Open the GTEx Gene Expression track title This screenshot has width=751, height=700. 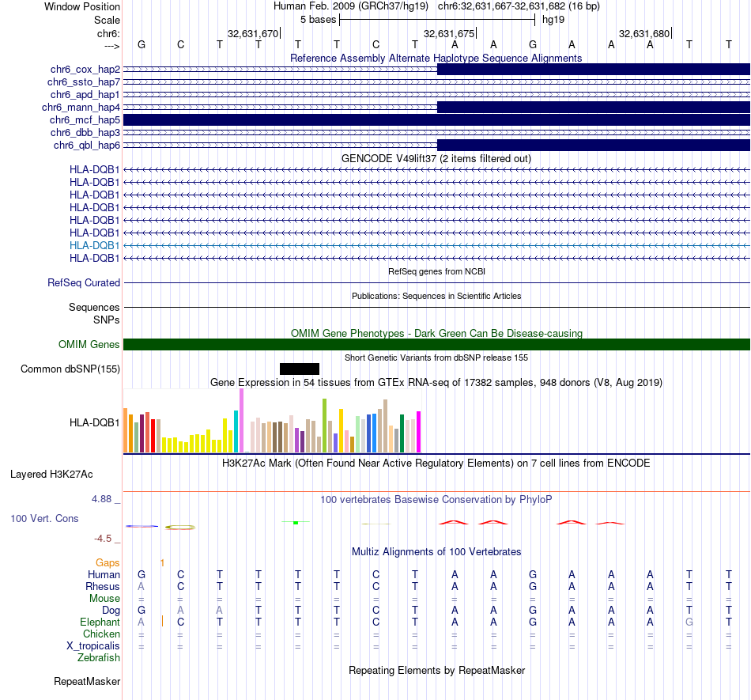(436, 382)
